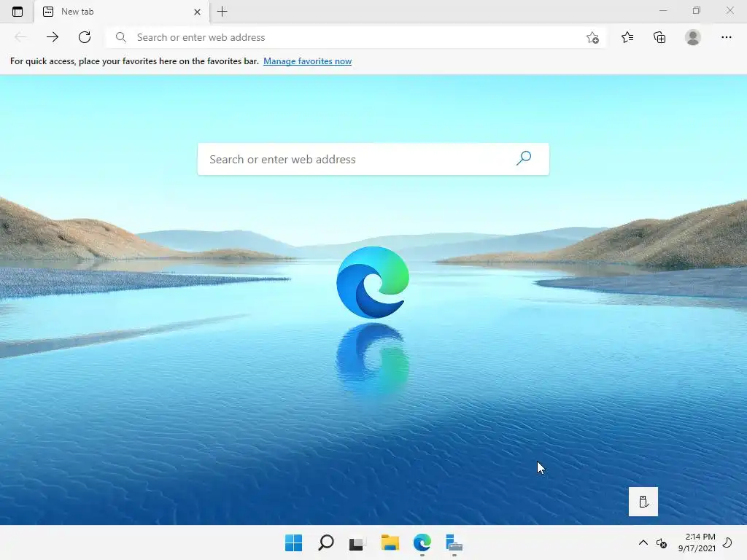
Task: Click the Edge logo in page center
Action: [373, 282]
